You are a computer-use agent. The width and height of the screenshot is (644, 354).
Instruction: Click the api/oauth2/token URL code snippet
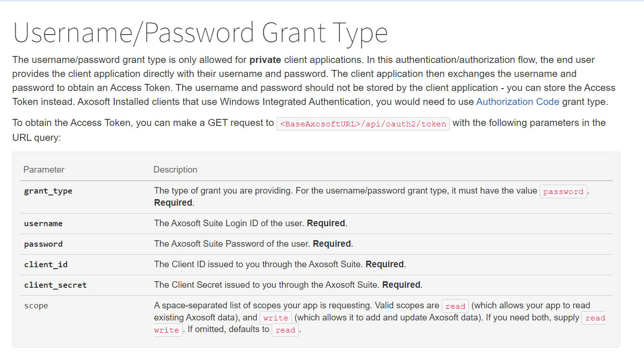363,124
